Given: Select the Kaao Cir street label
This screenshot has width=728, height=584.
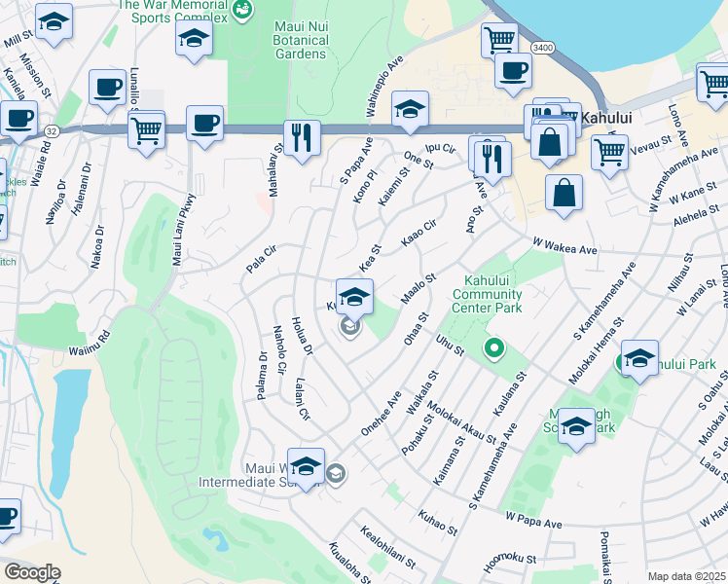Looking at the screenshot, I should (x=419, y=234).
